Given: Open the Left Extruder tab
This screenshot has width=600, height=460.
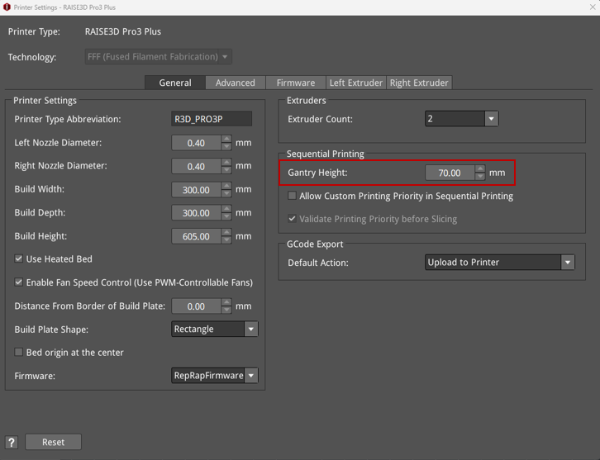Looking at the screenshot, I should (356, 83).
